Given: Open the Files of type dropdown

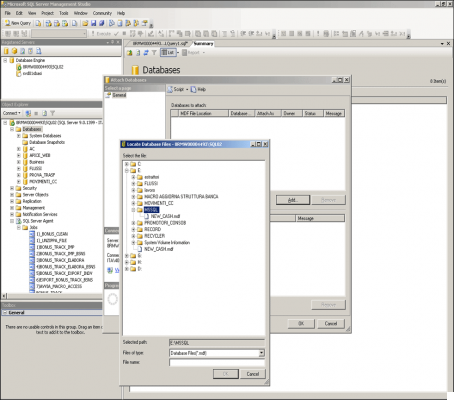Looking at the screenshot, I should coord(262,353).
